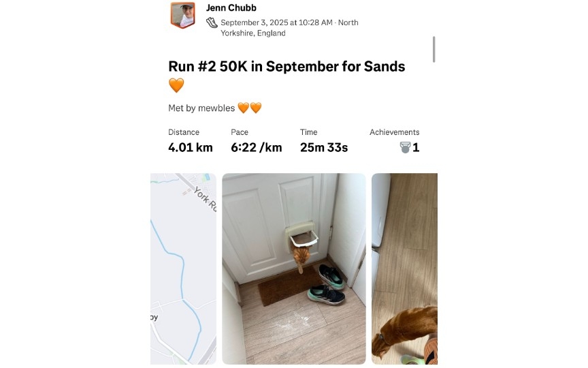Click the achievement count '1'

[x=416, y=147]
